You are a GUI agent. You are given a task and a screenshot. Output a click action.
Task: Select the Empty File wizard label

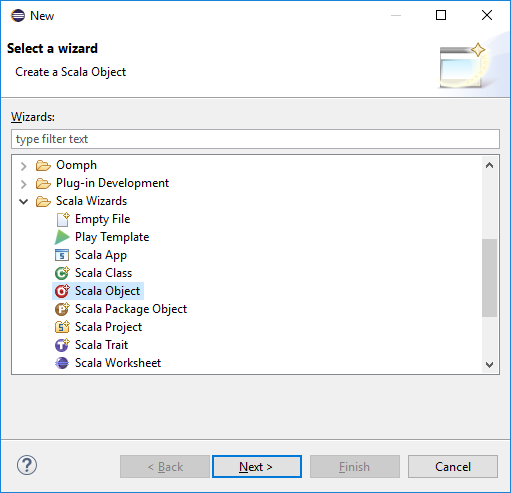pyautogui.click(x=102, y=219)
